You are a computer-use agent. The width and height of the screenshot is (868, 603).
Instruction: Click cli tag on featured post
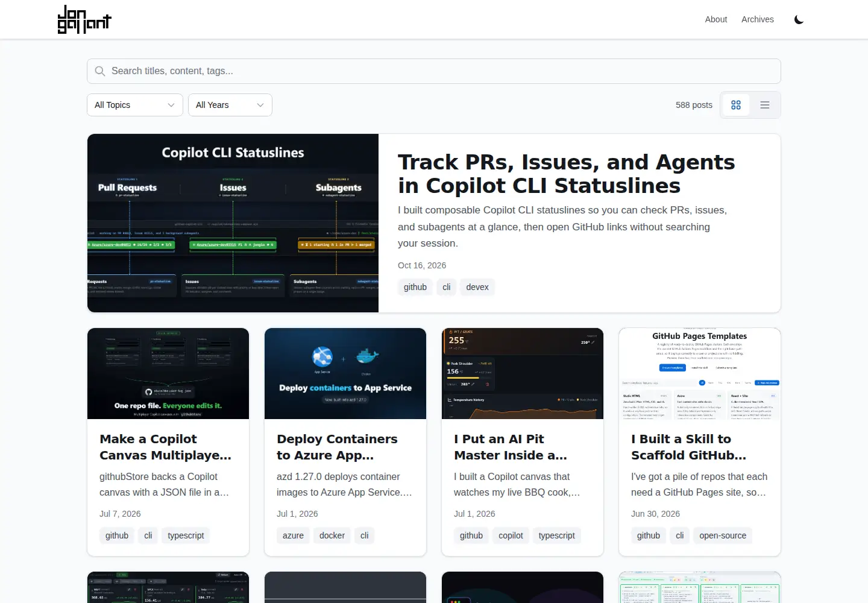click(x=447, y=287)
